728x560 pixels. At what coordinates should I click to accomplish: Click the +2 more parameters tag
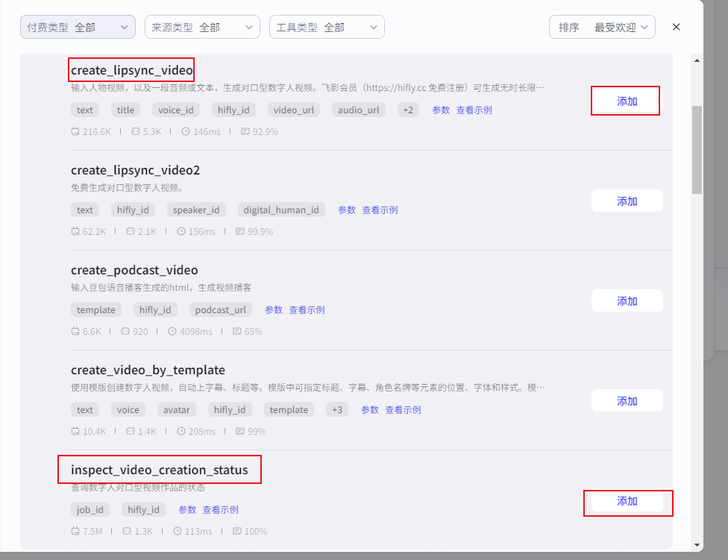[408, 110]
